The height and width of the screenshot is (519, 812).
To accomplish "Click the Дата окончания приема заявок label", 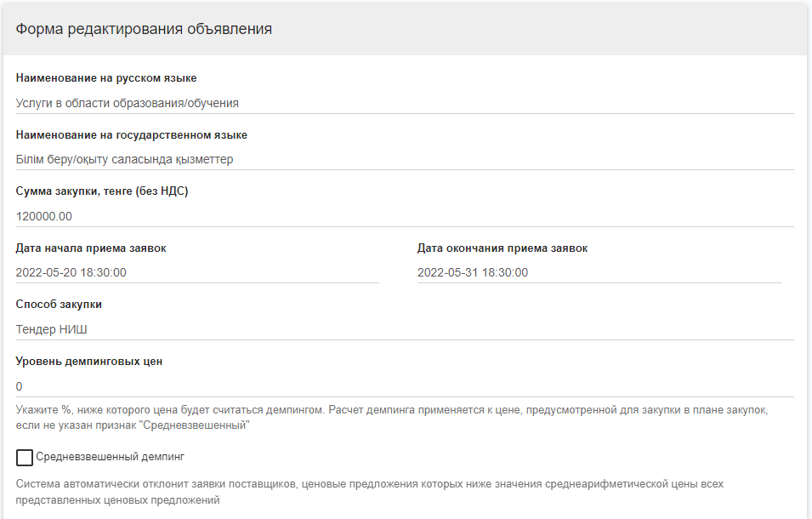I will point(502,248).
